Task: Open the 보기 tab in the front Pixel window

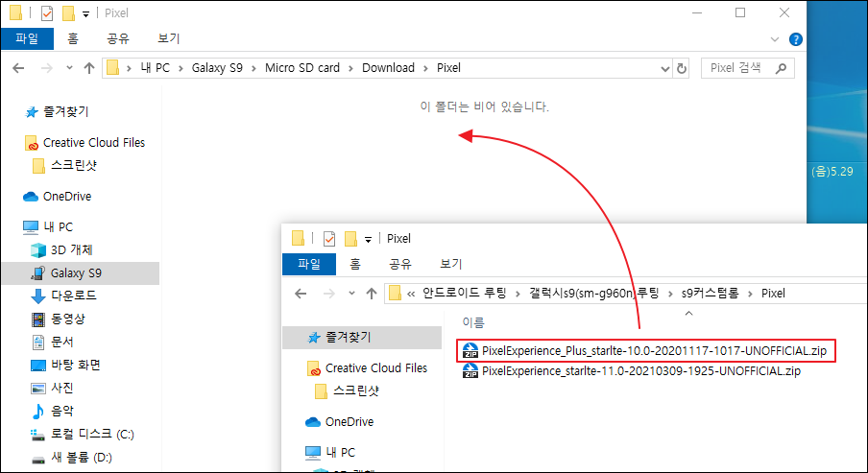Action: [x=451, y=265]
